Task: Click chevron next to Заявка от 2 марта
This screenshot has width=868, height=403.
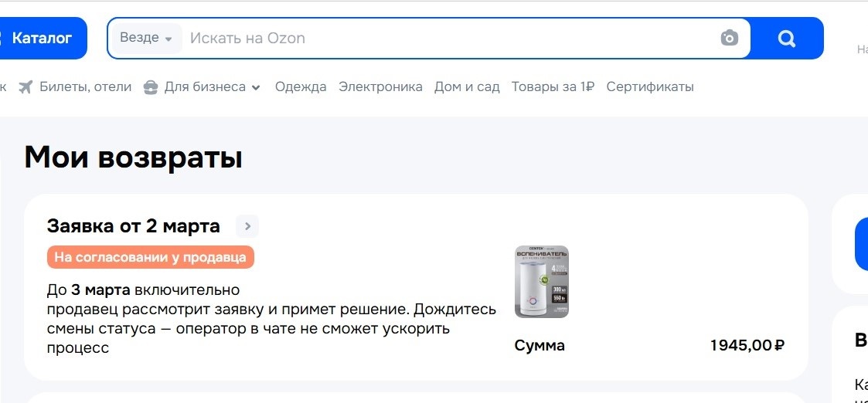Action: (x=247, y=226)
